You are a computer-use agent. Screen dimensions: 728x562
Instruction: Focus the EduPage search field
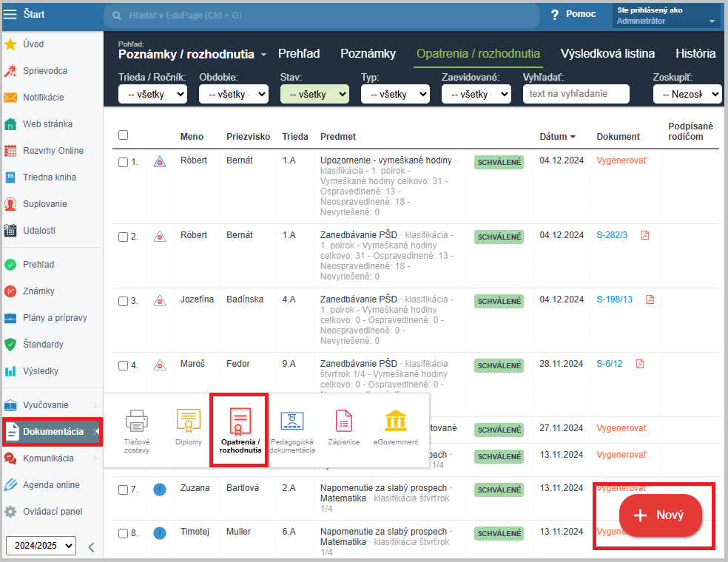[322, 16]
